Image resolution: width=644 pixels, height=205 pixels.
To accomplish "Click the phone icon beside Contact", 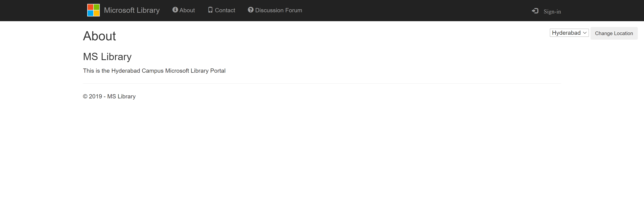I will point(210,10).
